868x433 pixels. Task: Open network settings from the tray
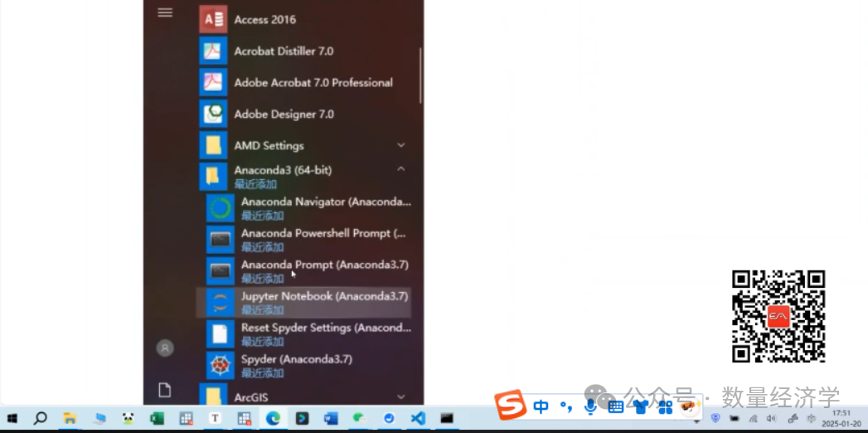[x=753, y=419]
